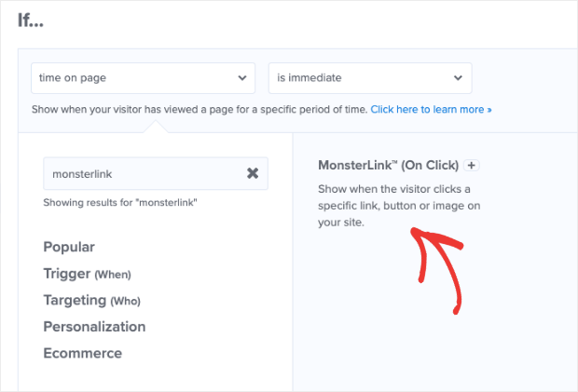Click the "Show when your visitor" help text
This screenshot has width=578, height=392.
pyautogui.click(x=200, y=109)
